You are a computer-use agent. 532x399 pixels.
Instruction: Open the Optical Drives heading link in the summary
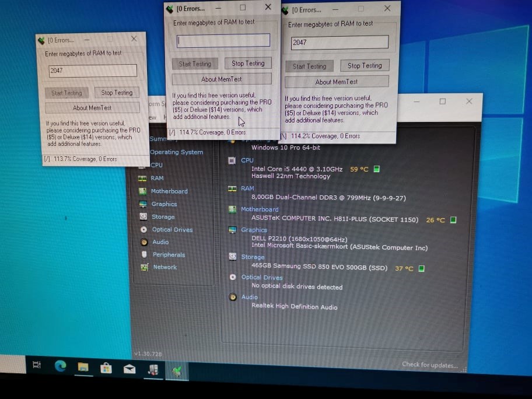click(262, 277)
